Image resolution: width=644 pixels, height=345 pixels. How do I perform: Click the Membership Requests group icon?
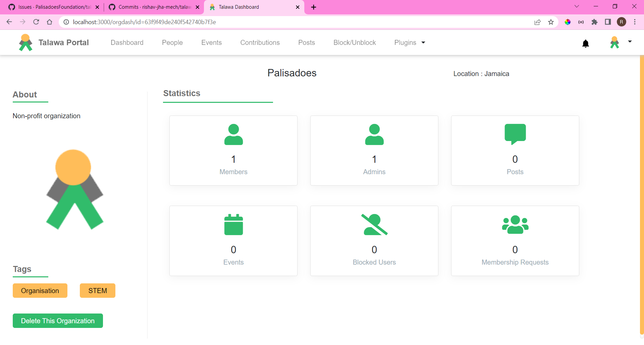coord(515,224)
